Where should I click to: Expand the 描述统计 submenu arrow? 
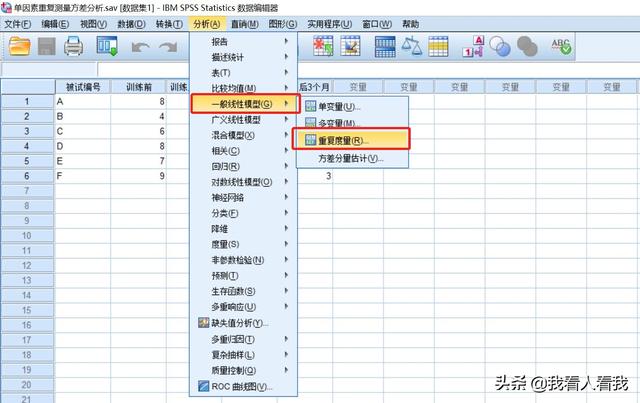tap(286, 57)
